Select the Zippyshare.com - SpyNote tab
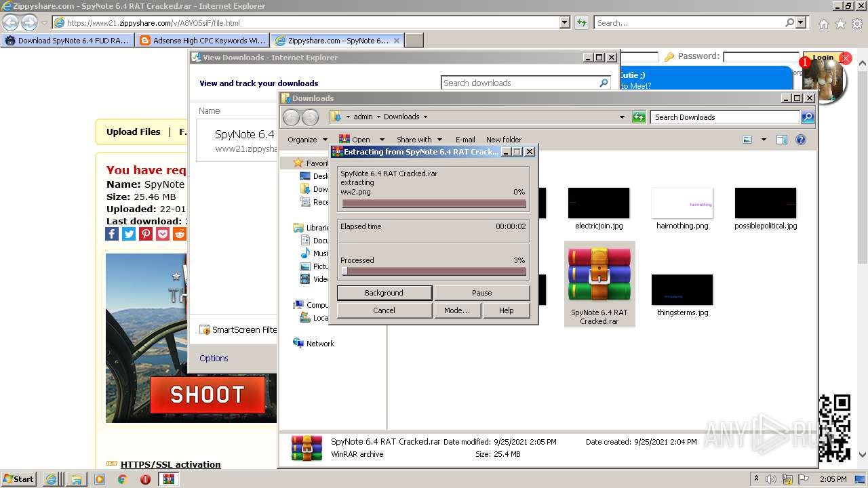This screenshot has width=868, height=488. pos(337,41)
